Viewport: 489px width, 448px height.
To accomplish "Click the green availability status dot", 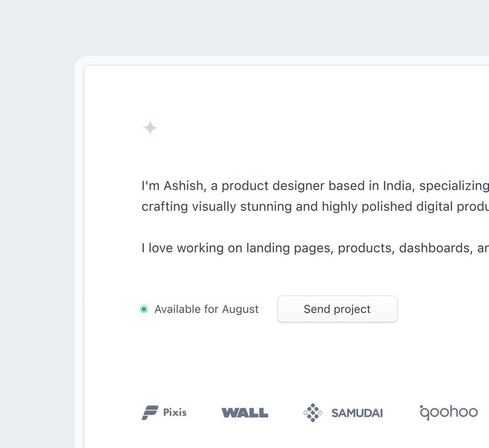I will tap(144, 309).
